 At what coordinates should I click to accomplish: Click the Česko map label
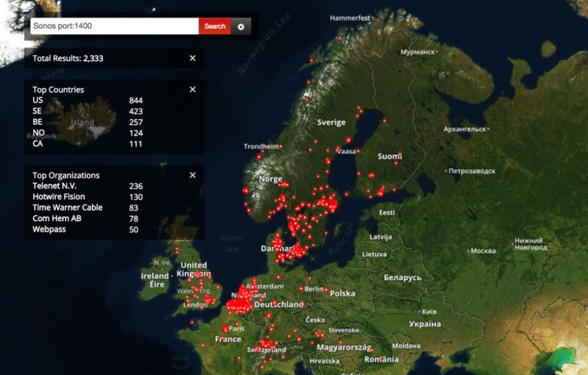pos(315,320)
